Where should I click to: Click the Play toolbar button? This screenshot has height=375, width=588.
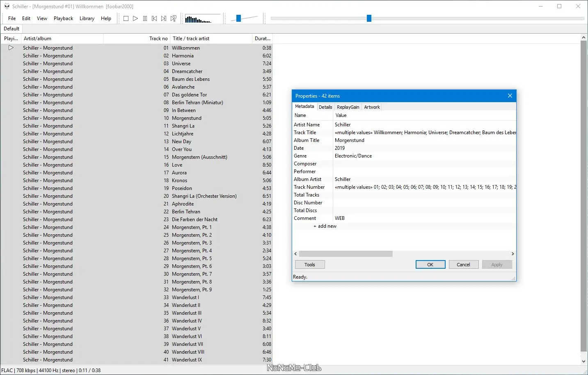[x=135, y=18]
